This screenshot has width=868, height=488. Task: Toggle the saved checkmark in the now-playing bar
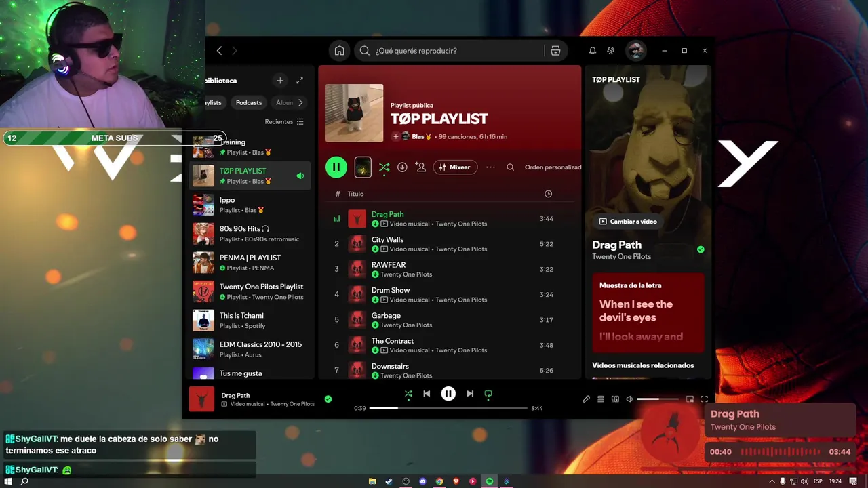point(328,399)
